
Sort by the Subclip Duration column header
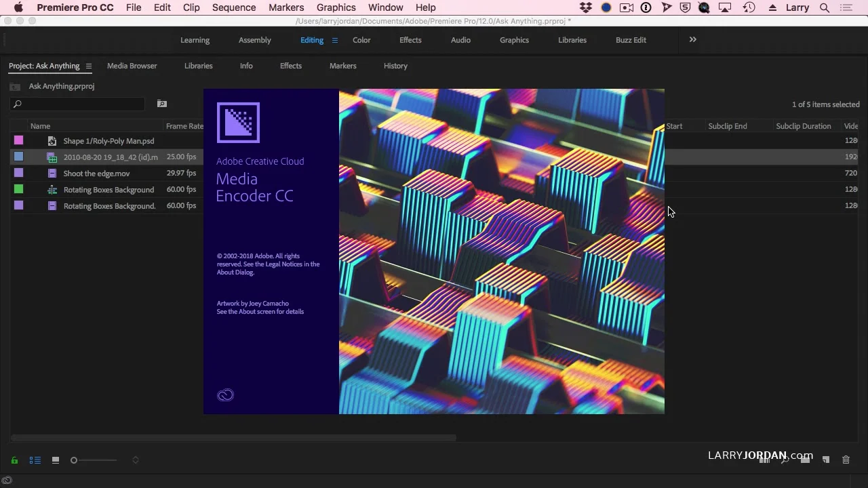point(804,126)
